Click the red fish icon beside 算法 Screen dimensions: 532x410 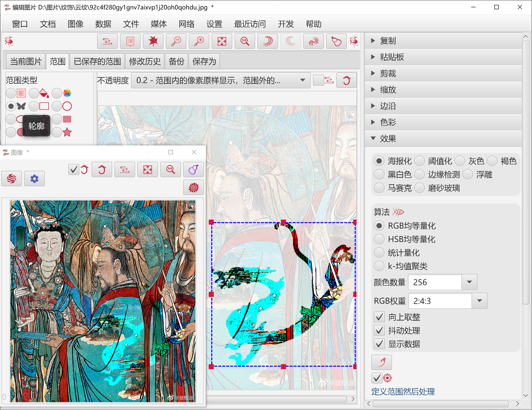399,212
